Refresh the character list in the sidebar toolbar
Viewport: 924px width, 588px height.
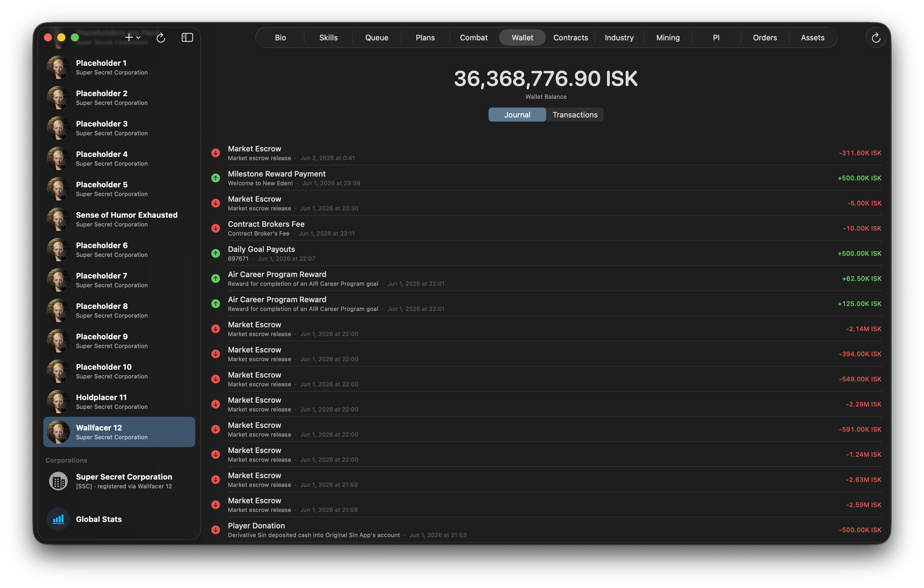[161, 37]
